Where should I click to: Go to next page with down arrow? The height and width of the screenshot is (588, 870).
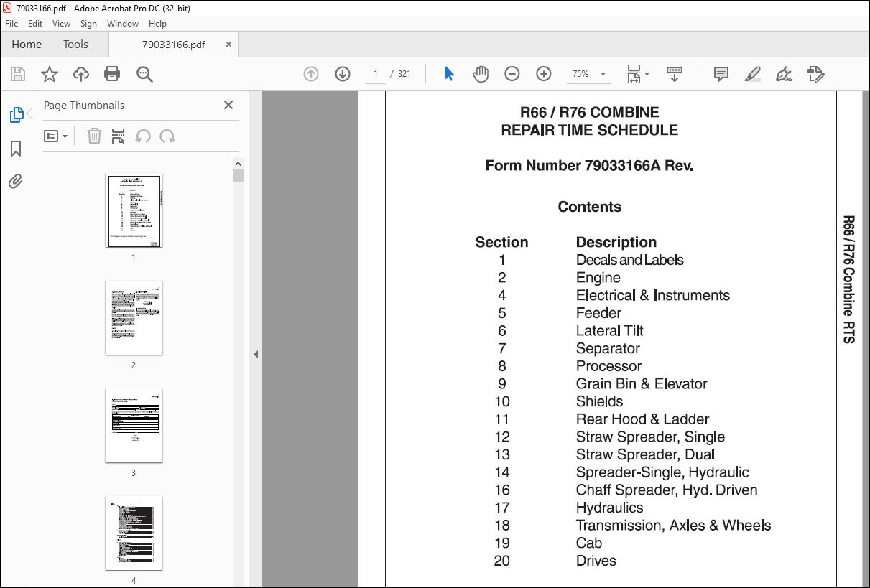point(343,74)
